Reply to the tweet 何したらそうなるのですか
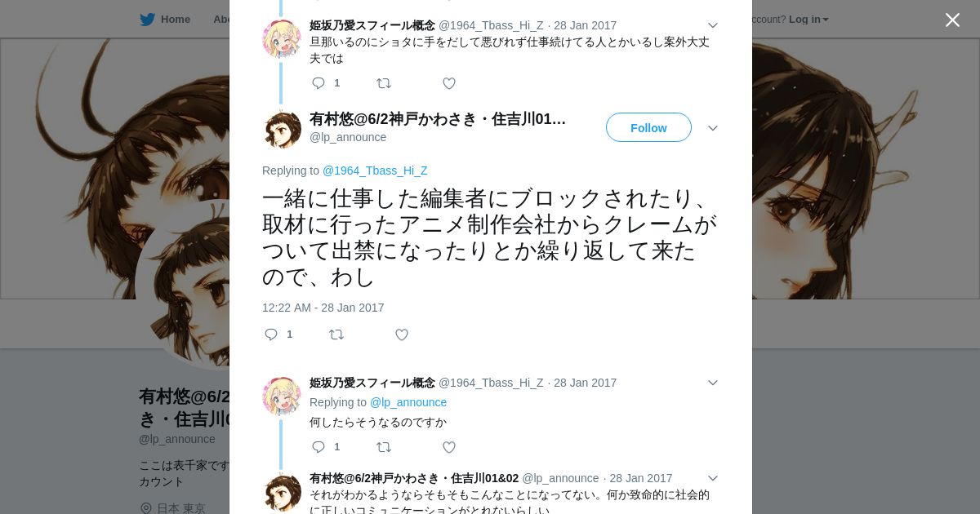The height and width of the screenshot is (514, 980). 318,447
